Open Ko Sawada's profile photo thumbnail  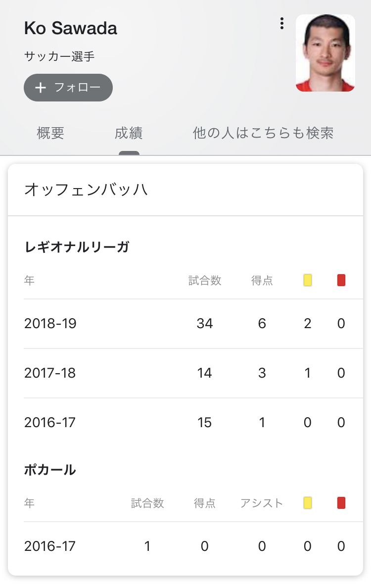point(325,53)
